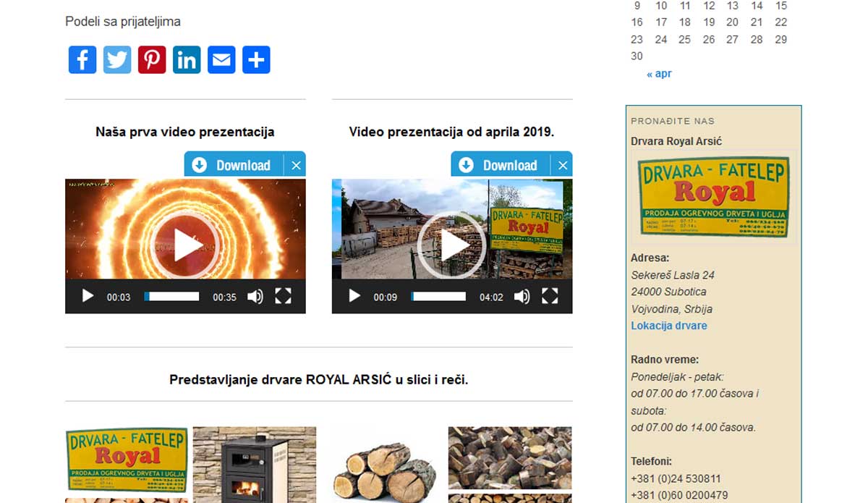Send page by Email icon
868x503 pixels.
point(221,60)
